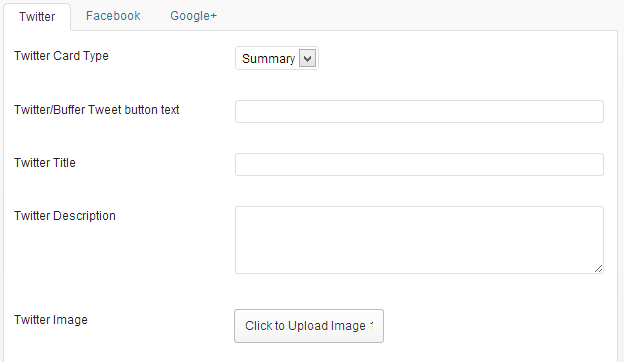Viewport: 624px width, 362px height.
Task: Place cursor in the large description box
Action: [x=419, y=240]
